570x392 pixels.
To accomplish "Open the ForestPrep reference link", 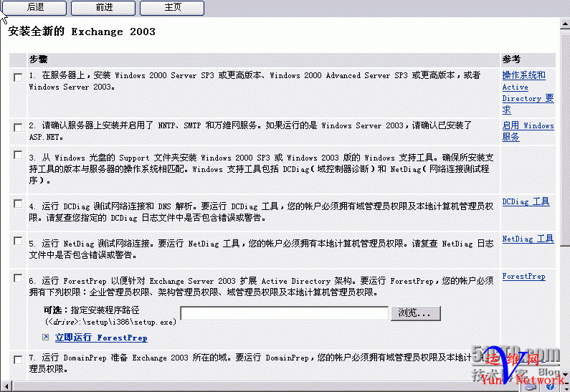I will click(523, 277).
